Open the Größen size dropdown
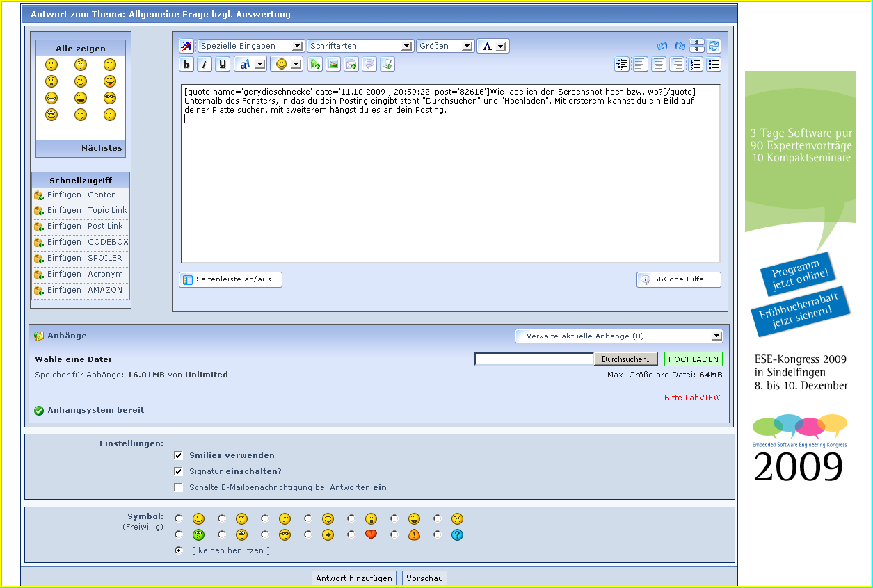This screenshot has height=588, width=873. (x=445, y=46)
